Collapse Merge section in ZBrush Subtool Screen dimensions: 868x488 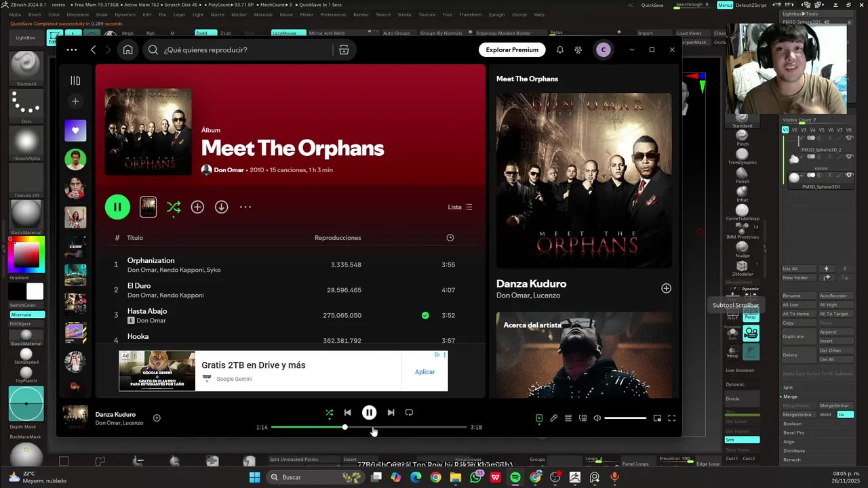pos(790,396)
